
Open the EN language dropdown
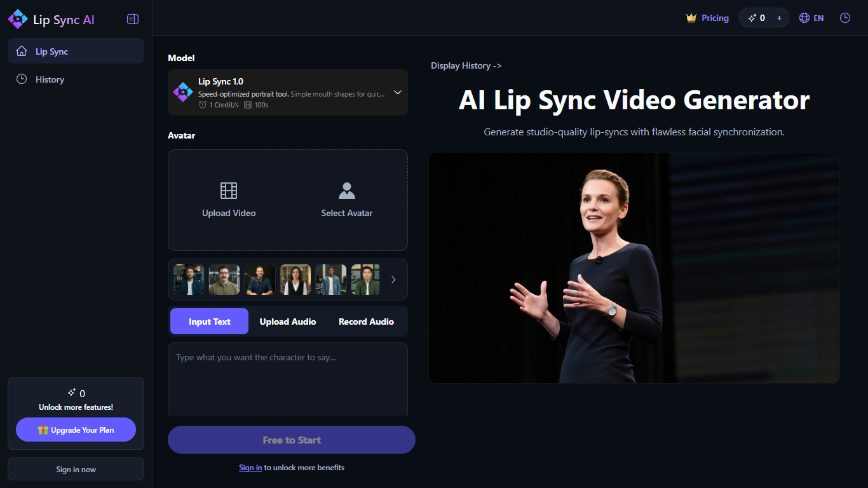tap(811, 18)
